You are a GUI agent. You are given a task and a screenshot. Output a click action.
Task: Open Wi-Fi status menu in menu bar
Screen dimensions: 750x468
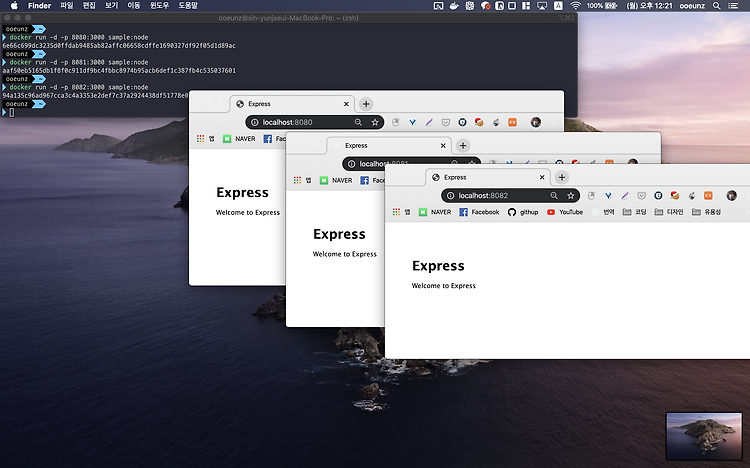click(x=575, y=6)
